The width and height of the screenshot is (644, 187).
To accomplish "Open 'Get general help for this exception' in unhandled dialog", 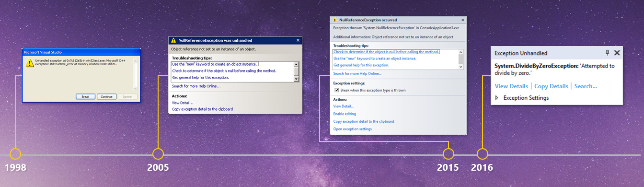I will (x=200, y=77).
